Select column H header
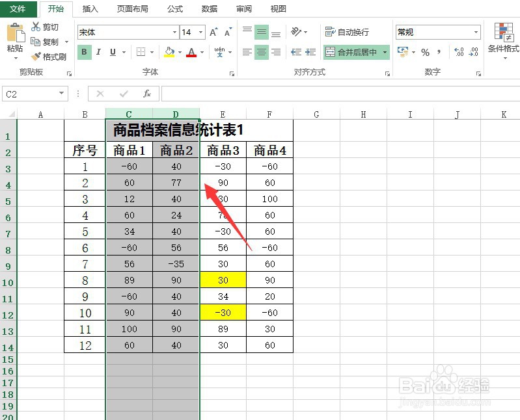The width and height of the screenshot is (520, 420). click(x=363, y=114)
